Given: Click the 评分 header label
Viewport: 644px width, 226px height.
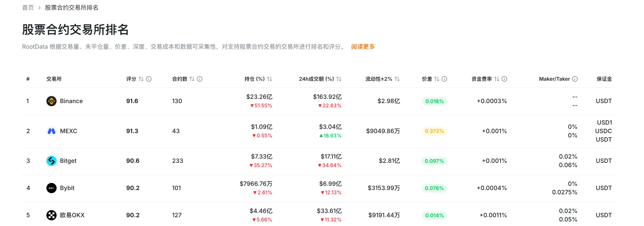Looking at the screenshot, I should pos(131,79).
